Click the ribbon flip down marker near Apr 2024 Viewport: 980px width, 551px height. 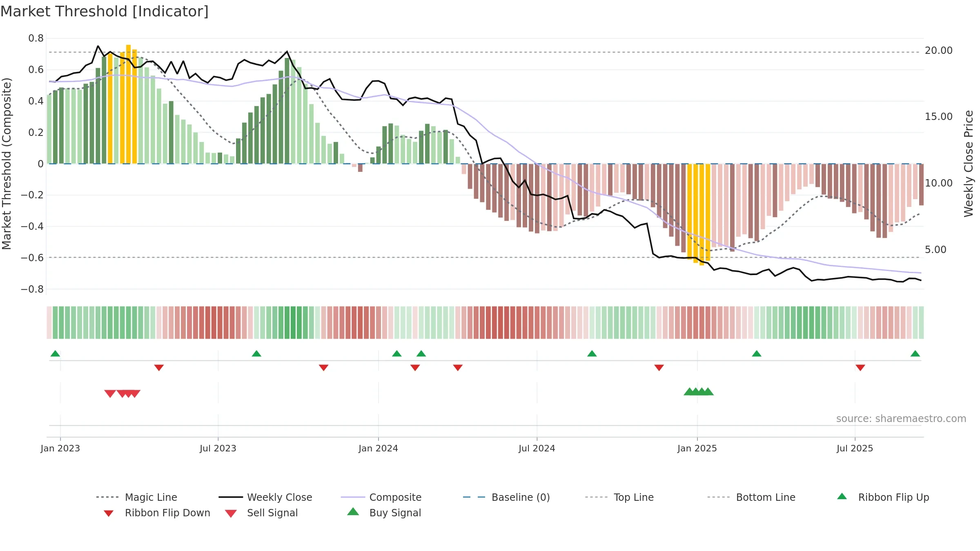click(x=458, y=368)
